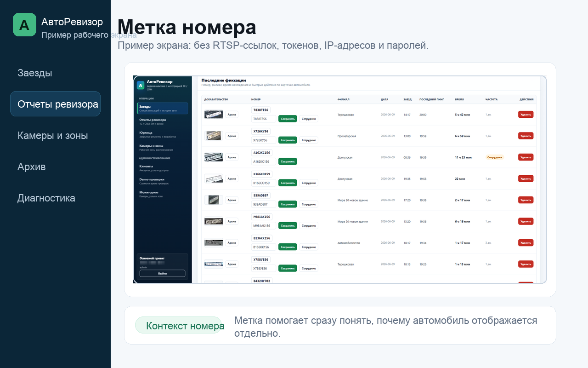This screenshot has width=588, height=368.
Task: Select Отчеты ревизора in the outer dark sidebar
Action: pyautogui.click(x=56, y=104)
